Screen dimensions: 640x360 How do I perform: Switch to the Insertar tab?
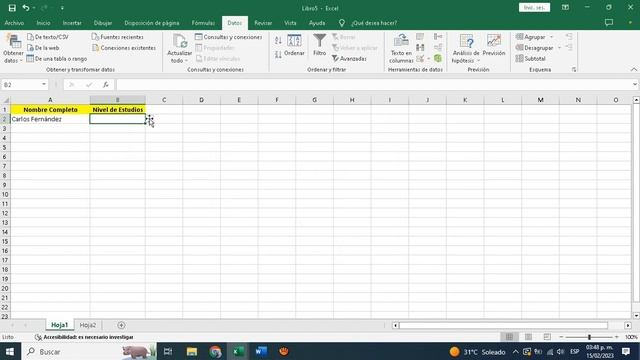72,23
